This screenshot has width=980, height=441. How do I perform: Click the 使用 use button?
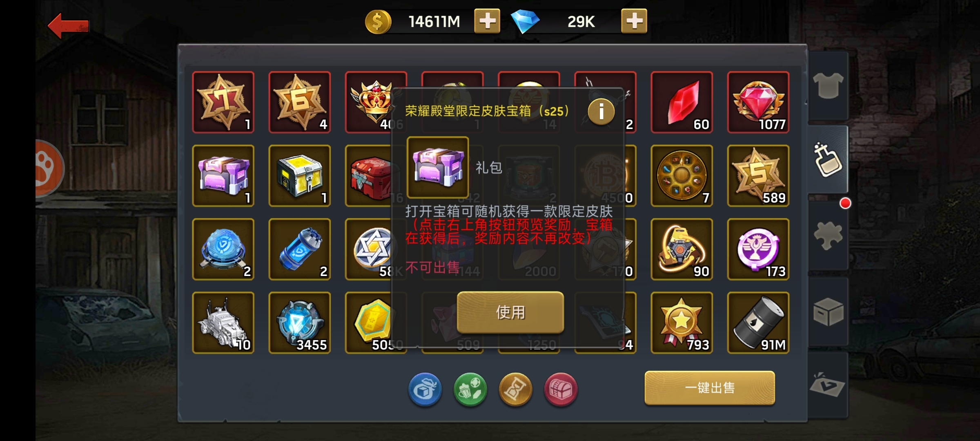(510, 312)
